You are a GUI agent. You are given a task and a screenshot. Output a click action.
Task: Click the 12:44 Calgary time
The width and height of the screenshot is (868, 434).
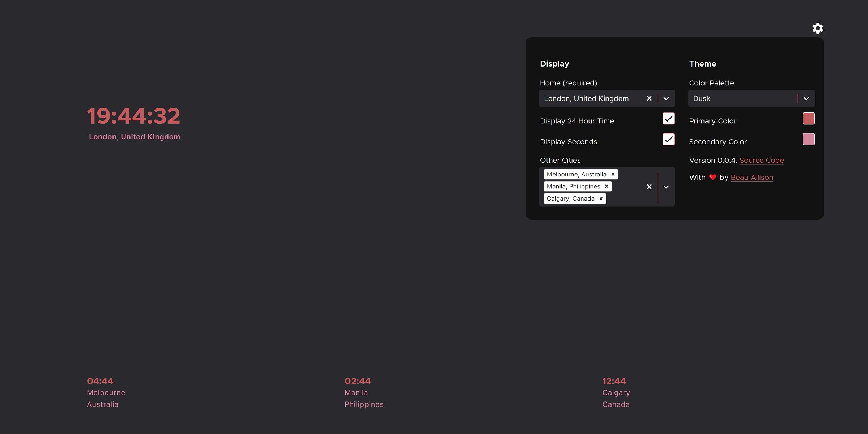pos(614,381)
